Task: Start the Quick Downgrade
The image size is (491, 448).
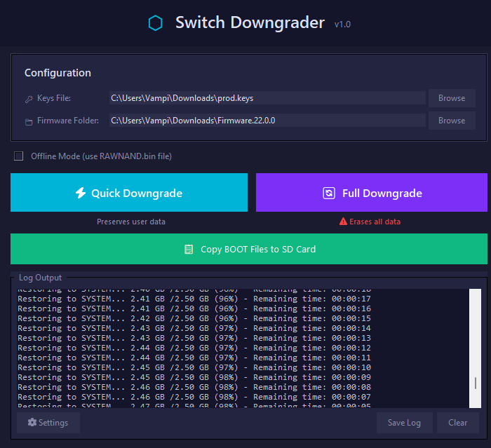Action: click(x=129, y=193)
